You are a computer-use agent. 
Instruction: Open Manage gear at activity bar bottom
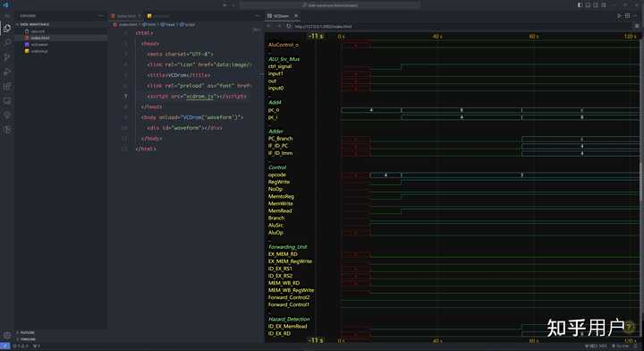[7, 335]
